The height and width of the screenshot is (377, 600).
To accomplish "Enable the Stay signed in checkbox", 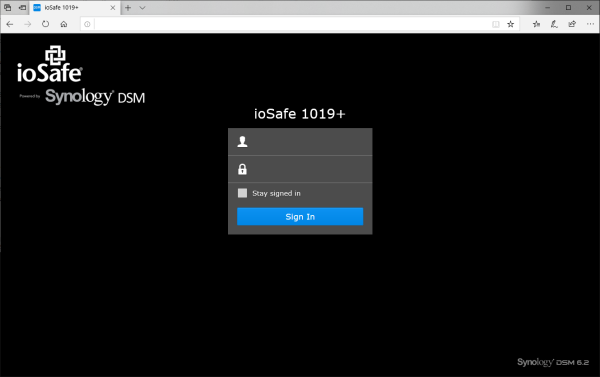I will (242, 193).
